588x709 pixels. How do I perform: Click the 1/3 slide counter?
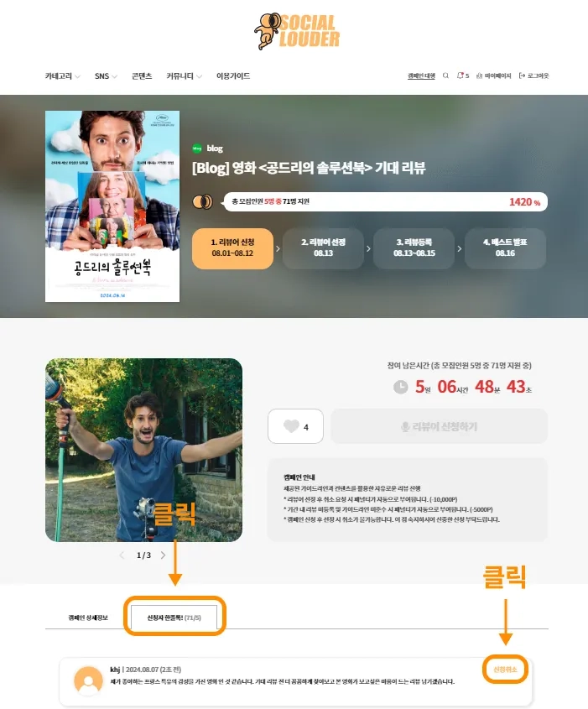[143, 555]
